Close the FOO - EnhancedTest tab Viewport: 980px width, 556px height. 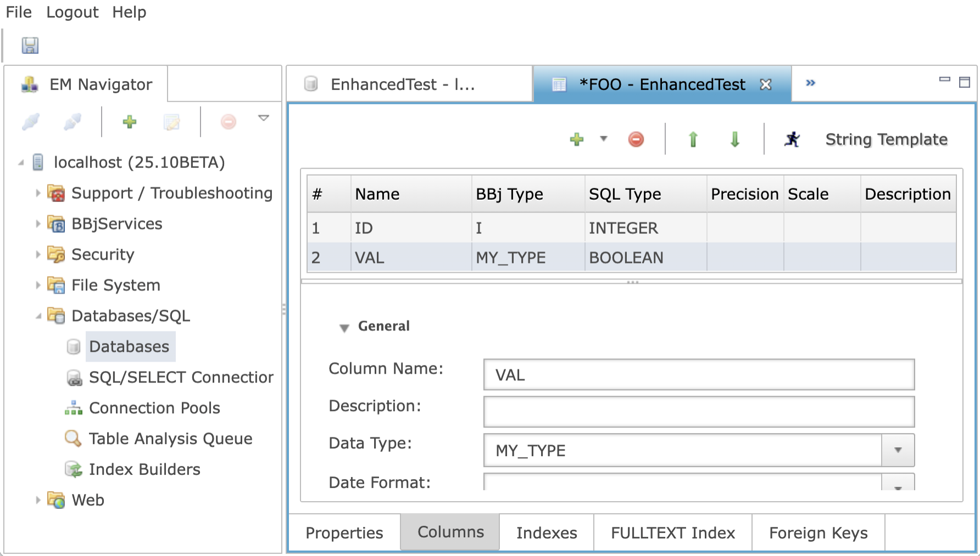point(766,85)
